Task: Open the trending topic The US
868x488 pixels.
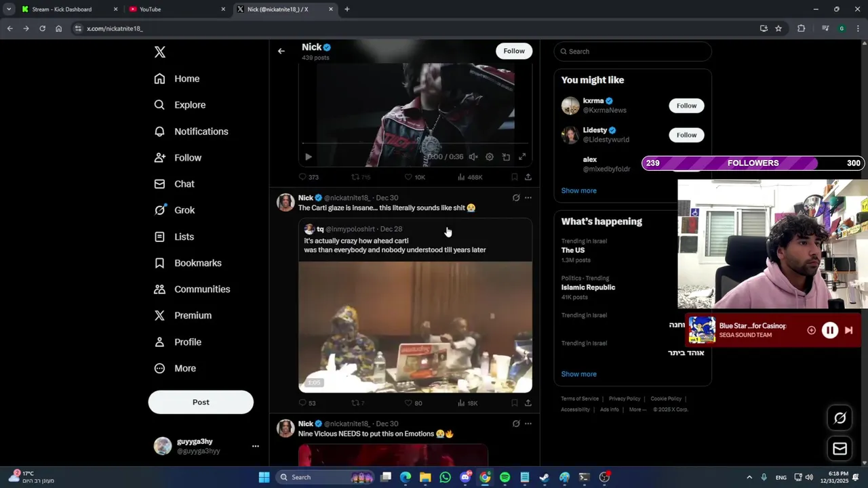Action: pyautogui.click(x=573, y=250)
